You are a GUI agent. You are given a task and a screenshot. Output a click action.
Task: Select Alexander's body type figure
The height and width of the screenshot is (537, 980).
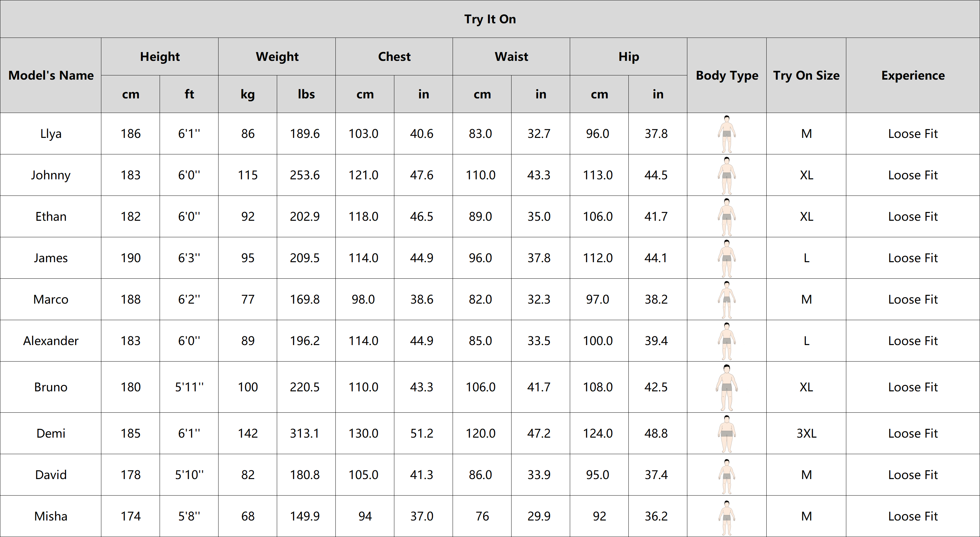(727, 341)
